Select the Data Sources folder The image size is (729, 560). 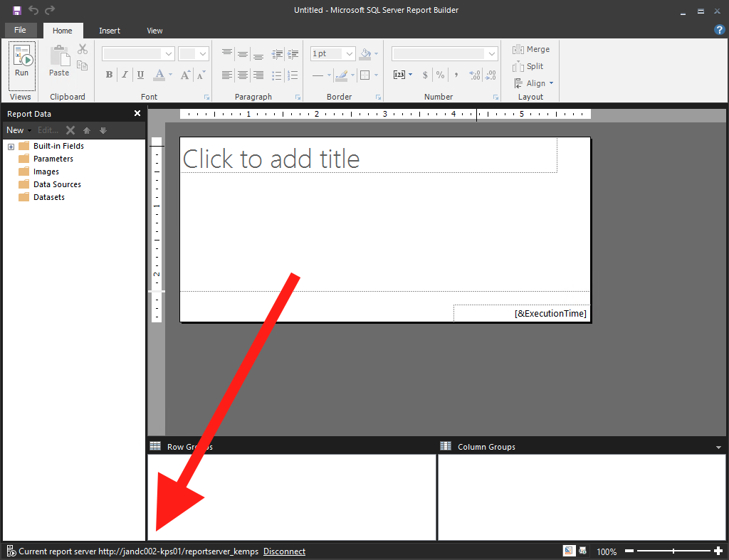(57, 184)
